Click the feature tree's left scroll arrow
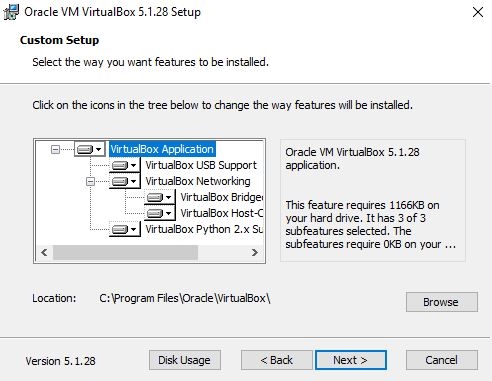Screen dimensions: 492x381 44,252
